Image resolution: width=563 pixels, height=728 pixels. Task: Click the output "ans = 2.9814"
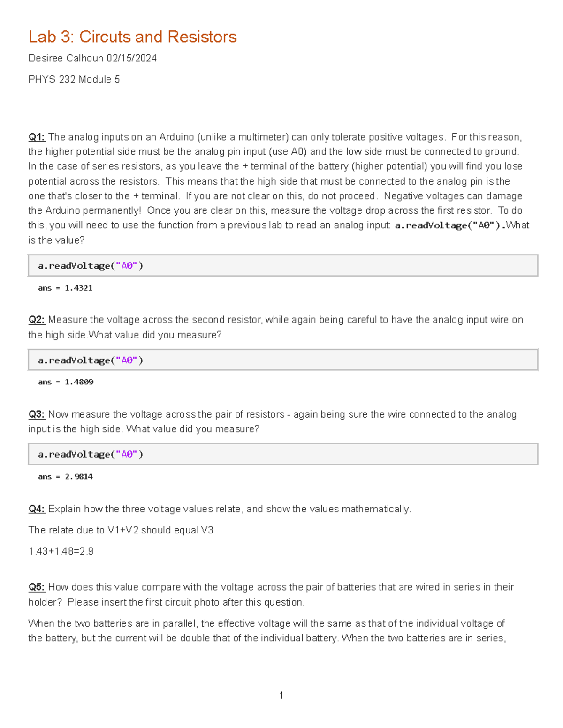[65, 477]
